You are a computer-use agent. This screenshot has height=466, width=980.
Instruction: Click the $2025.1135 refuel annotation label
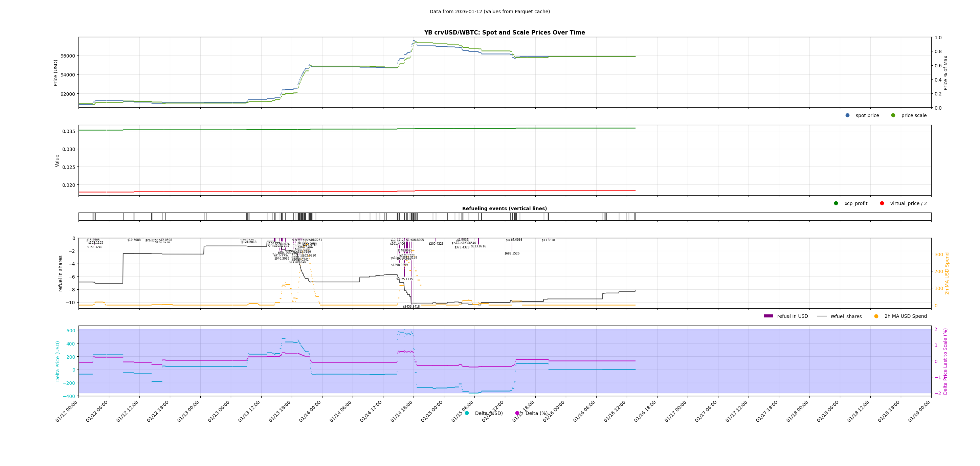(404, 279)
